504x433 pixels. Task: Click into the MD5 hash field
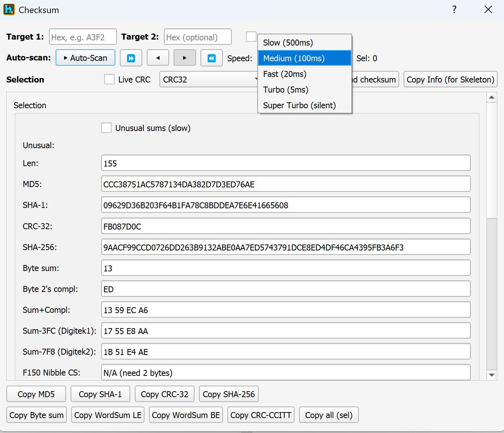286,184
